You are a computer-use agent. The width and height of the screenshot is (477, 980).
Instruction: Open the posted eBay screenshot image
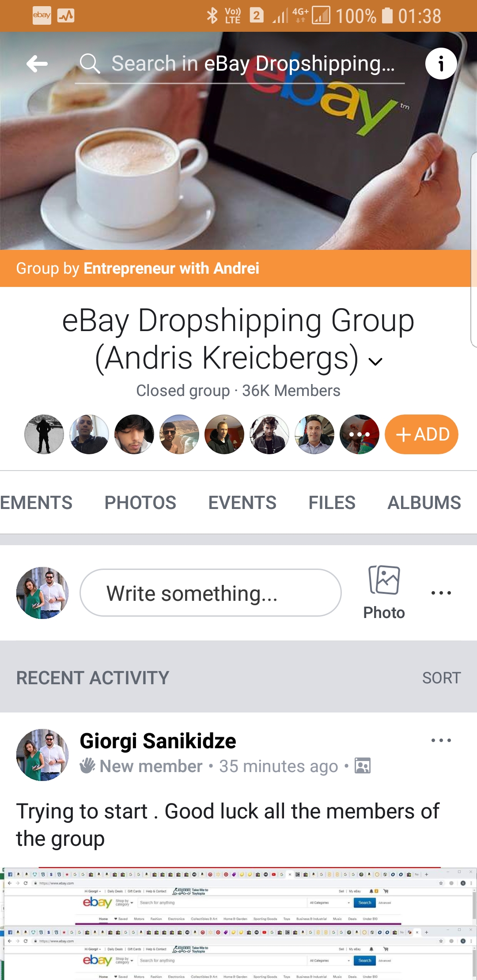click(238, 923)
